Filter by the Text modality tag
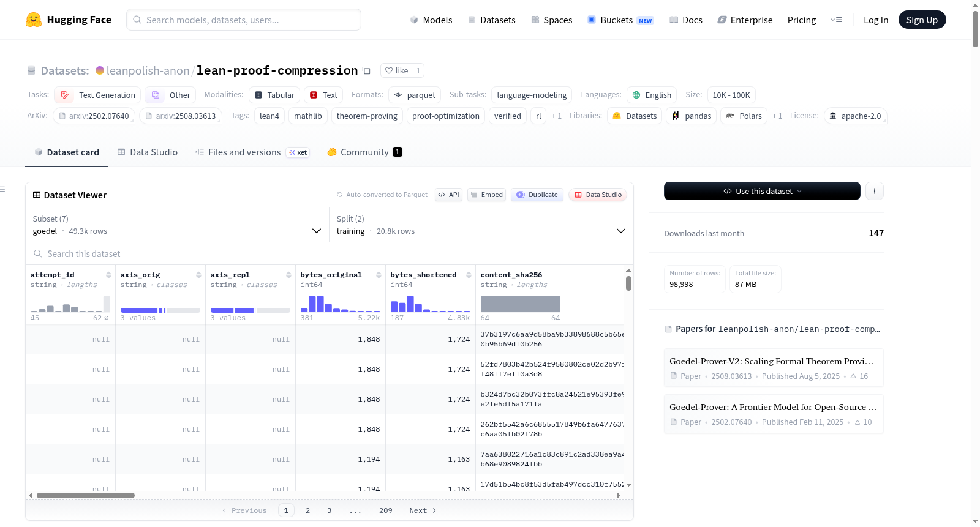Image resolution: width=980 pixels, height=527 pixels. (323, 95)
